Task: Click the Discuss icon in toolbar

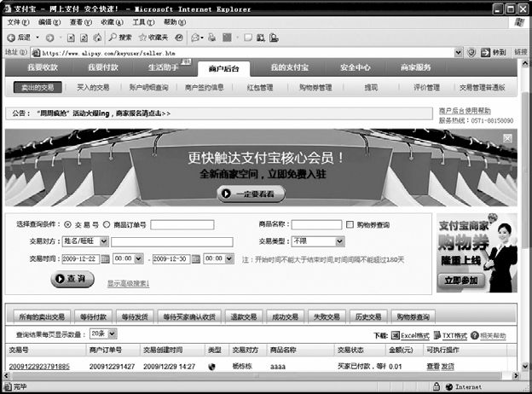Action: pyautogui.click(x=248, y=38)
